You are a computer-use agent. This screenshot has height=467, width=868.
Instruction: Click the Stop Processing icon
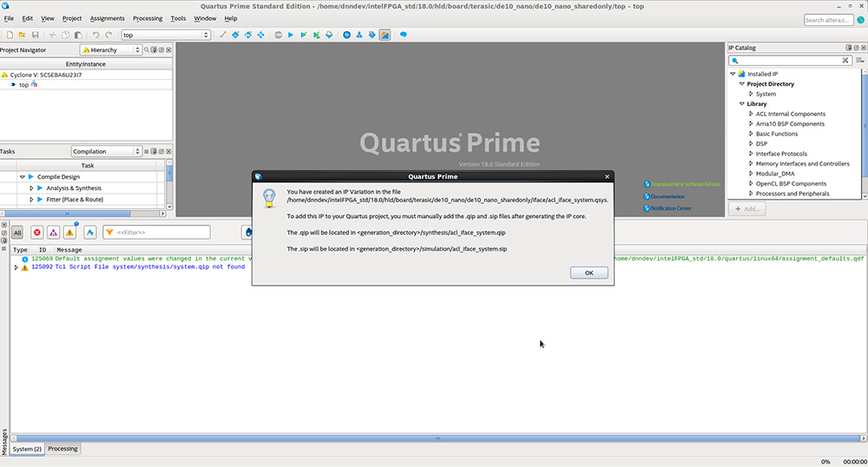(x=278, y=35)
